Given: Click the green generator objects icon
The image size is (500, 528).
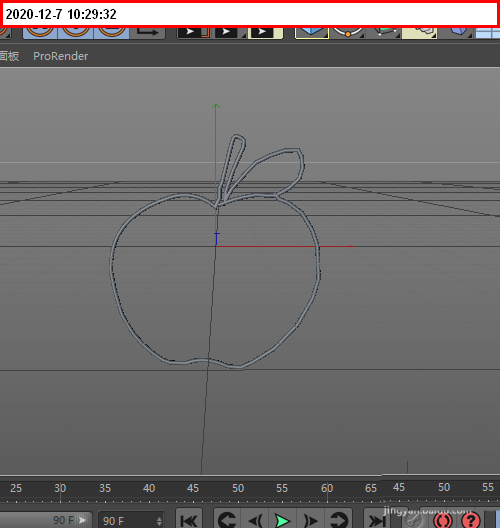Looking at the screenshot, I should (384, 32).
